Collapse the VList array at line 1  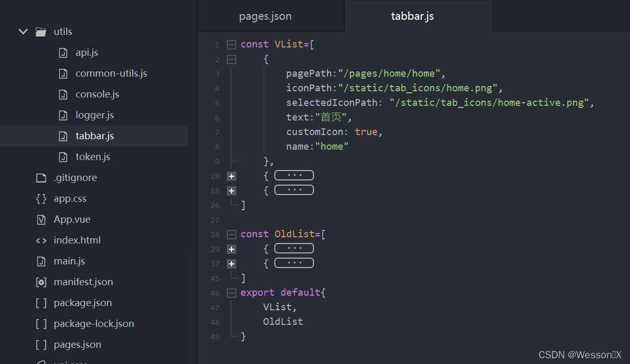[x=232, y=45]
